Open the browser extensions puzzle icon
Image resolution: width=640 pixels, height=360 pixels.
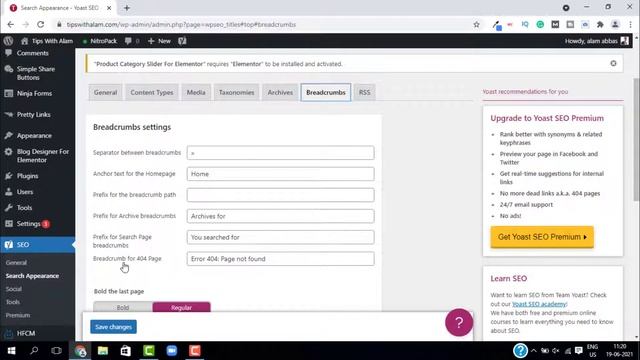click(600, 24)
